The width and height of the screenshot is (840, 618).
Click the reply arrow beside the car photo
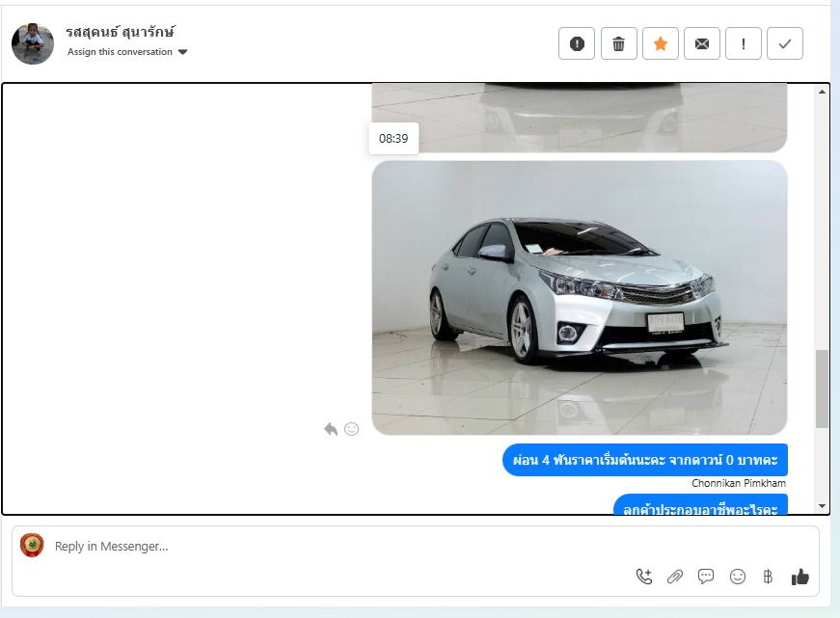(331, 429)
